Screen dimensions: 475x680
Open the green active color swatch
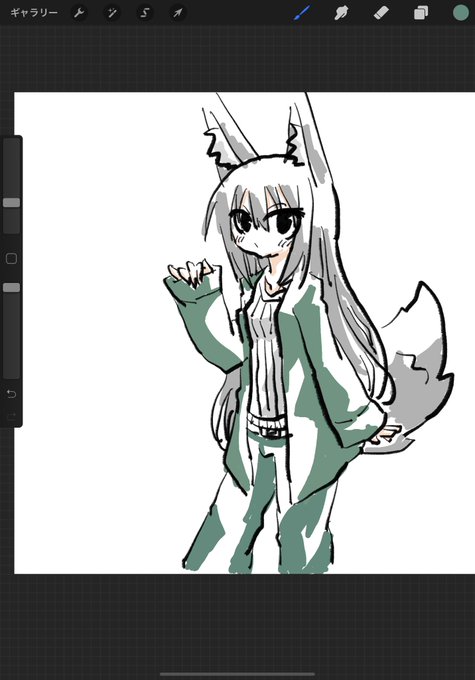pos(461,13)
